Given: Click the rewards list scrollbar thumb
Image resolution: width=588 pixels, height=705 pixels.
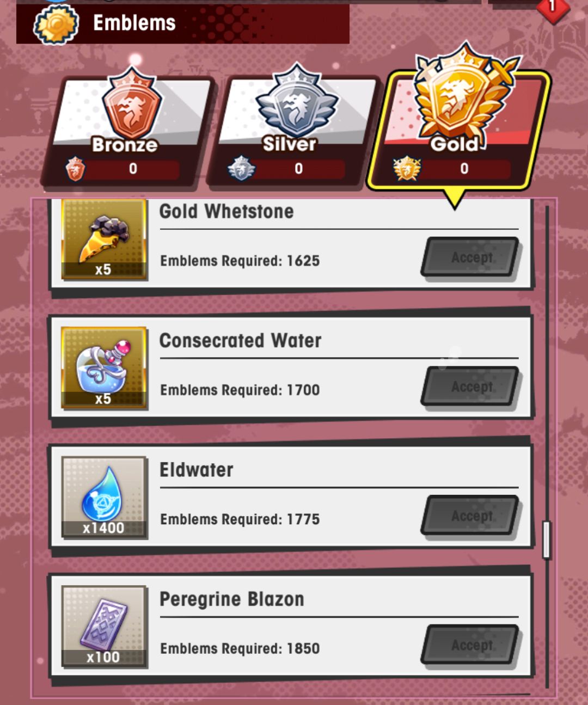Looking at the screenshot, I should click(547, 540).
